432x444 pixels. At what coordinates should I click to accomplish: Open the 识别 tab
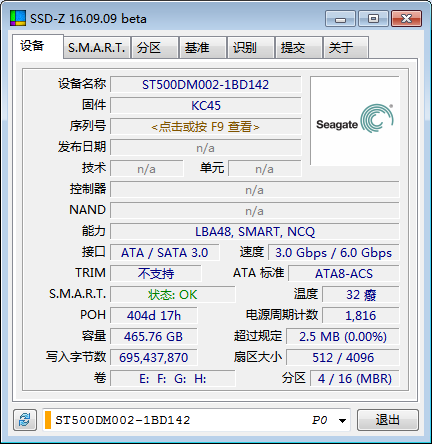click(x=251, y=48)
